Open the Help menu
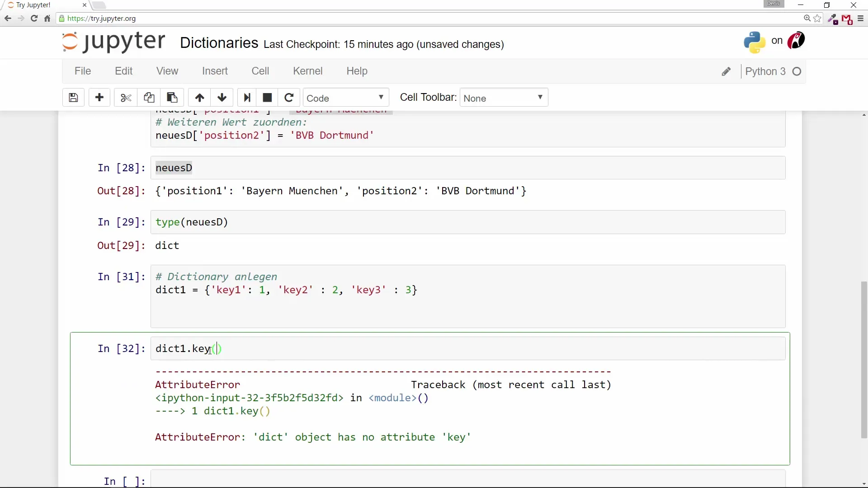This screenshot has width=868, height=488. [x=357, y=71]
